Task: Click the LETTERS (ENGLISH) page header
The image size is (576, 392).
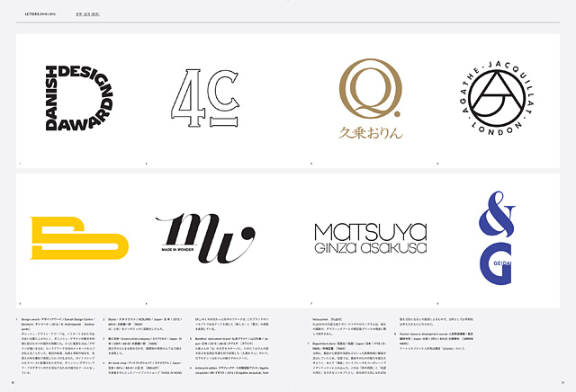Action: 40,14
